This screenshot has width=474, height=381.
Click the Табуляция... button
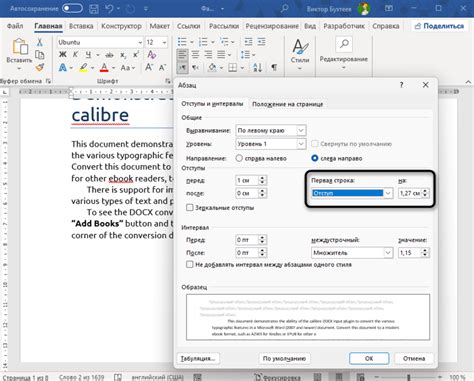(x=198, y=359)
